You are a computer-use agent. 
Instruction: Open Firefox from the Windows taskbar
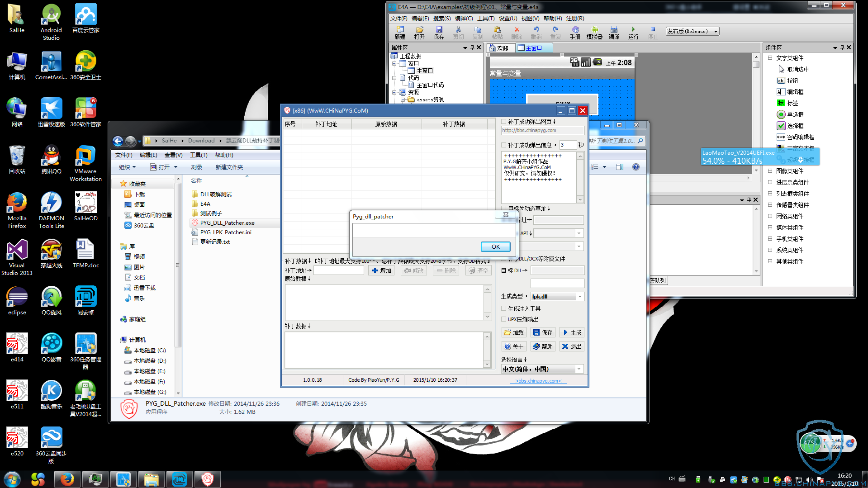pos(67,479)
